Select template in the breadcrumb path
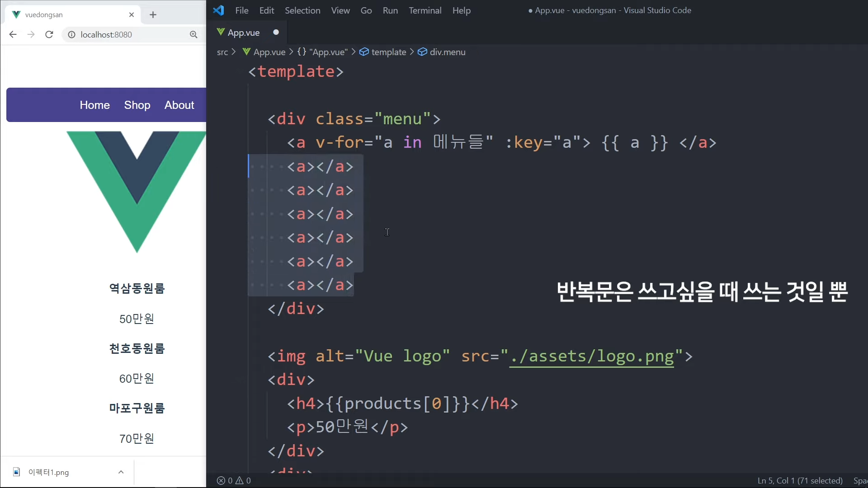The width and height of the screenshot is (868, 488). coord(388,52)
